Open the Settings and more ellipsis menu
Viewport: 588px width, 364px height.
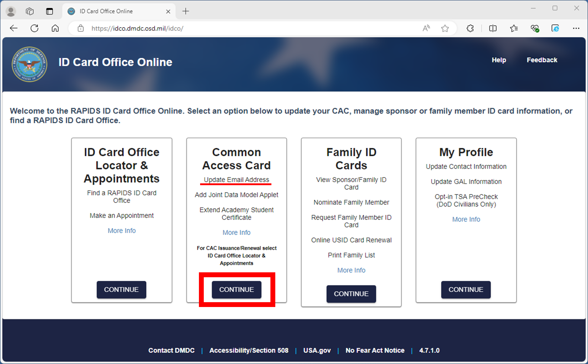point(576,28)
